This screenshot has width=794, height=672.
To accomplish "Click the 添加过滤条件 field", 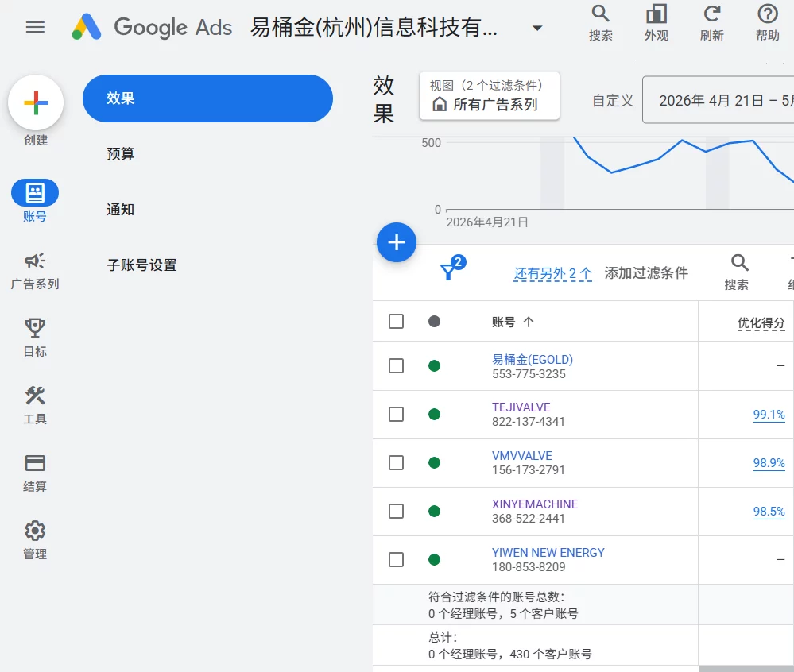I will pos(646,273).
